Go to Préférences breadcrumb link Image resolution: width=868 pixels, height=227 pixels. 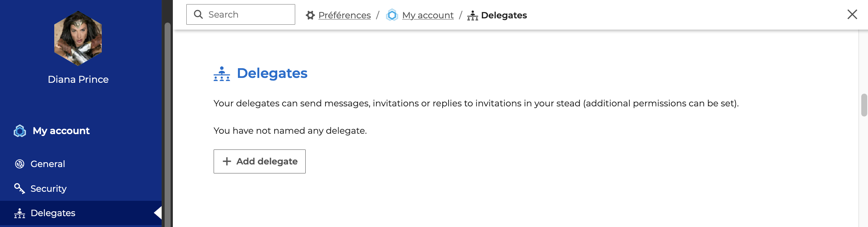click(344, 15)
